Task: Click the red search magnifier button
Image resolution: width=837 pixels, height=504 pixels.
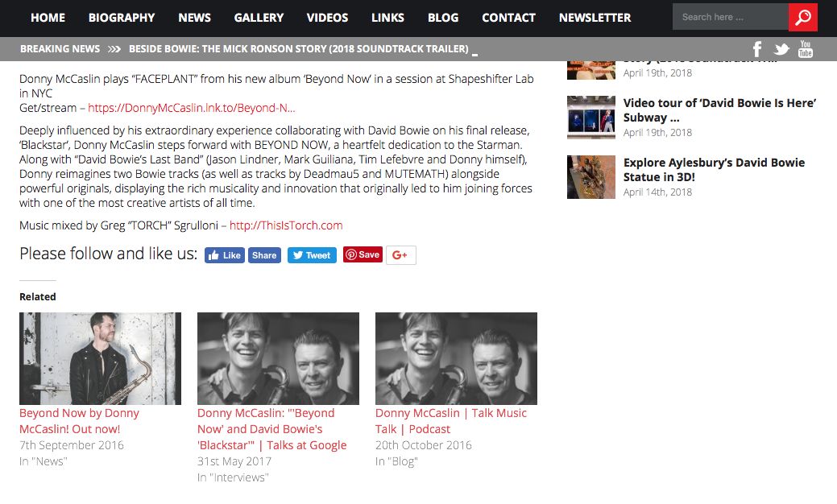Action: coord(803,17)
